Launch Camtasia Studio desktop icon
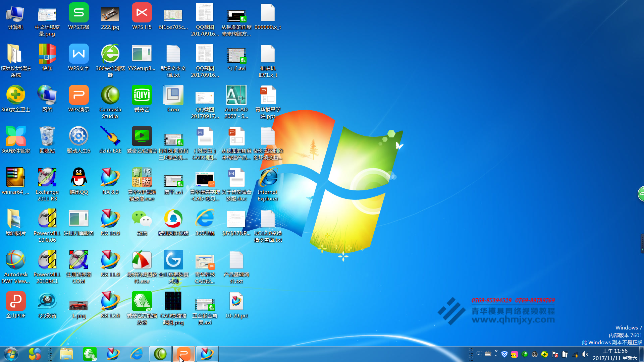This screenshot has width=644, height=362. [110, 102]
